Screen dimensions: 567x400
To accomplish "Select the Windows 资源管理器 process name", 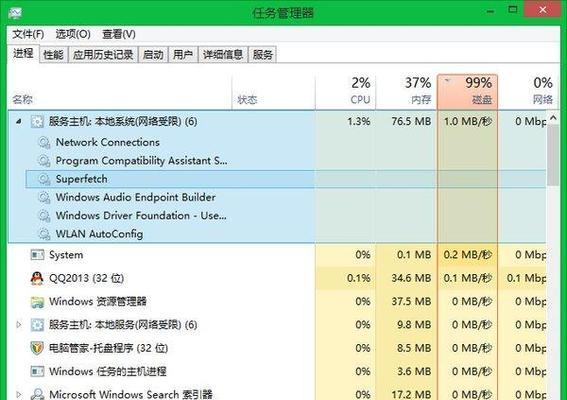I will (x=98, y=302).
